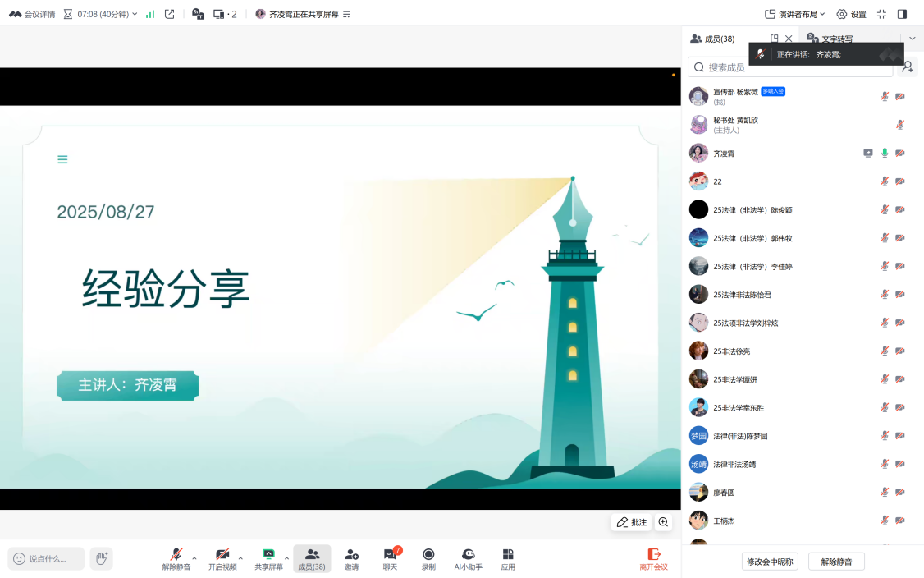Click 离开会议 to leave the meeting

654,559
